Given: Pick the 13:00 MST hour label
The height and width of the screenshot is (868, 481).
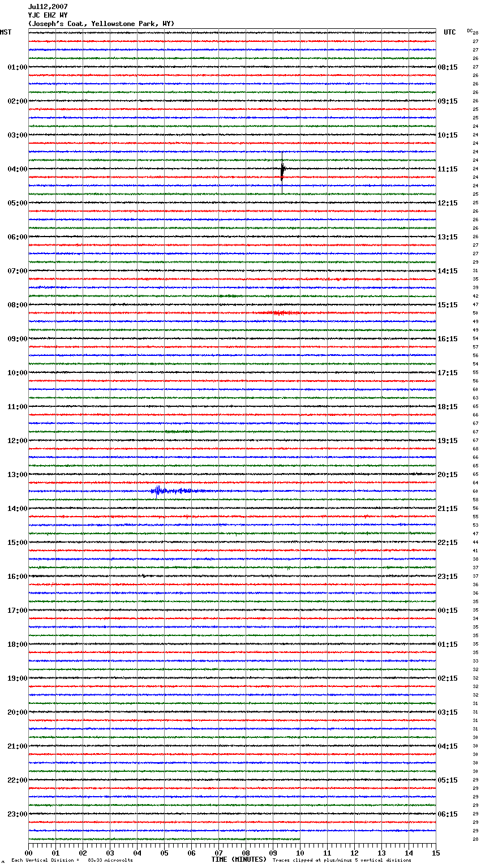Looking at the screenshot, I should pyautogui.click(x=17, y=475).
